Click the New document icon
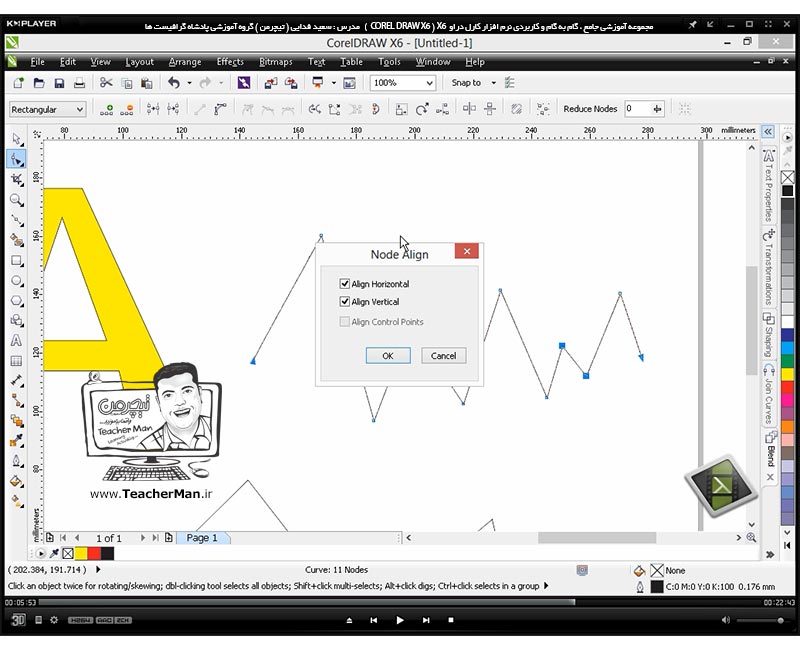 coord(18,83)
